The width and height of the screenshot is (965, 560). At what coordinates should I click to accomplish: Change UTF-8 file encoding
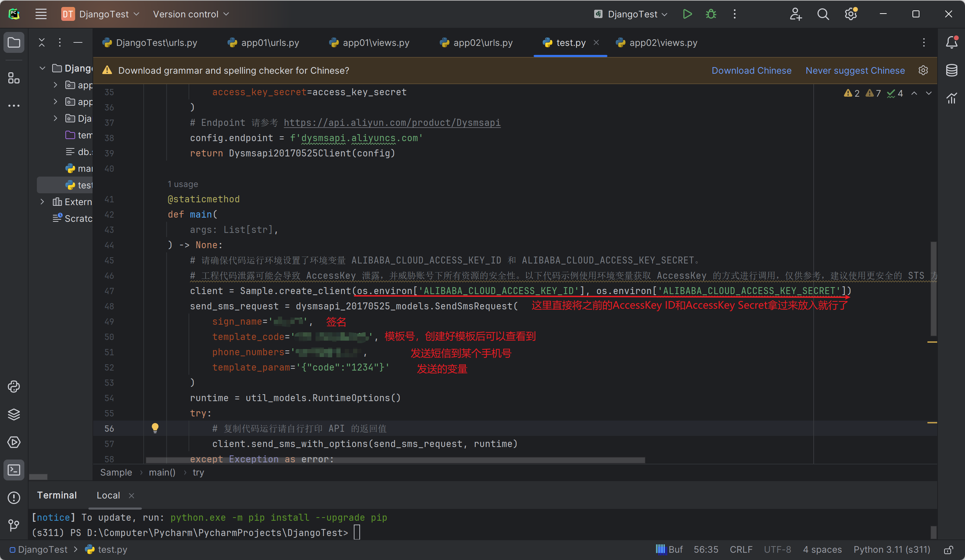[x=777, y=550]
